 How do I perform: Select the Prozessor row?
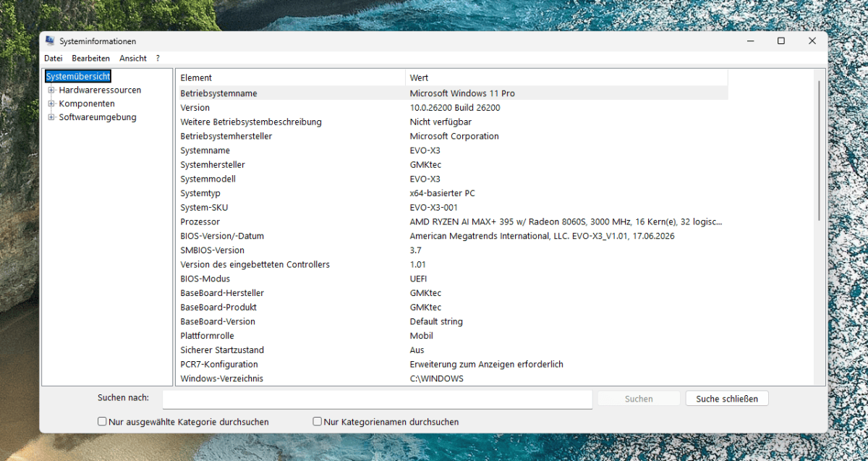pyautogui.click(x=453, y=221)
